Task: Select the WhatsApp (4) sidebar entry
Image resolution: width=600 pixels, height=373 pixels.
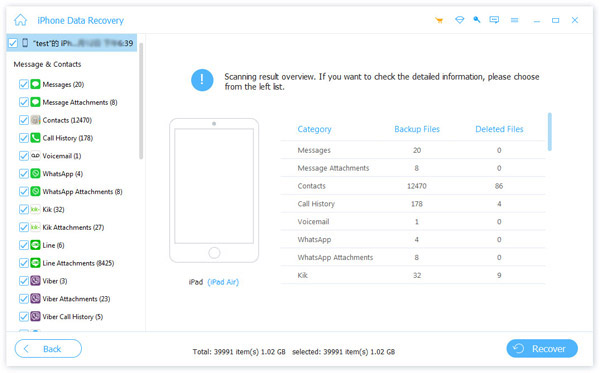Action: click(62, 174)
